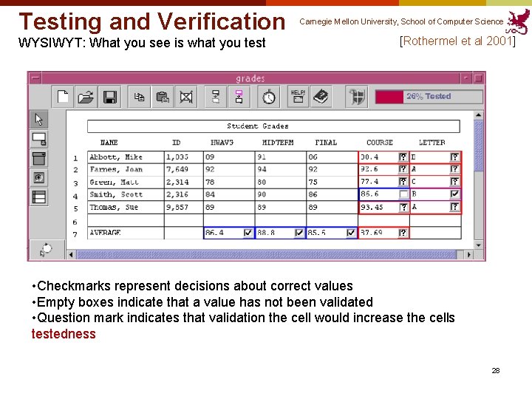Select the ID cell 7,649
Screen dimensions: 532x399
coord(183,169)
